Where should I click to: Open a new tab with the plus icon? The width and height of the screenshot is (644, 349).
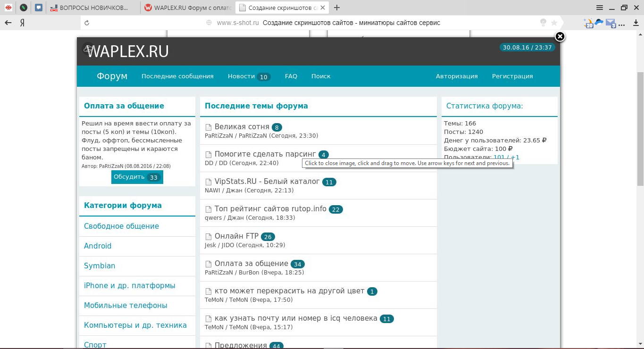337,8
